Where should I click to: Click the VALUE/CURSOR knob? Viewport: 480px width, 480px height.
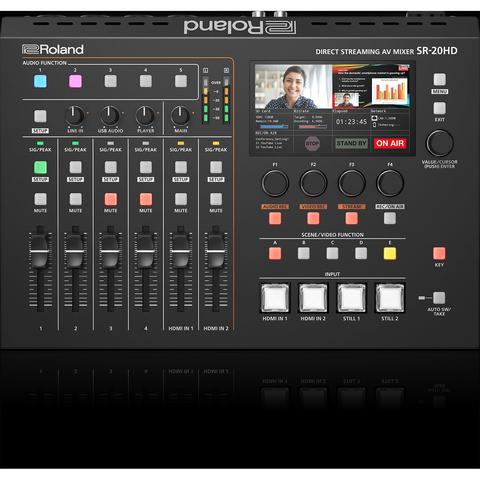[440, 143]
